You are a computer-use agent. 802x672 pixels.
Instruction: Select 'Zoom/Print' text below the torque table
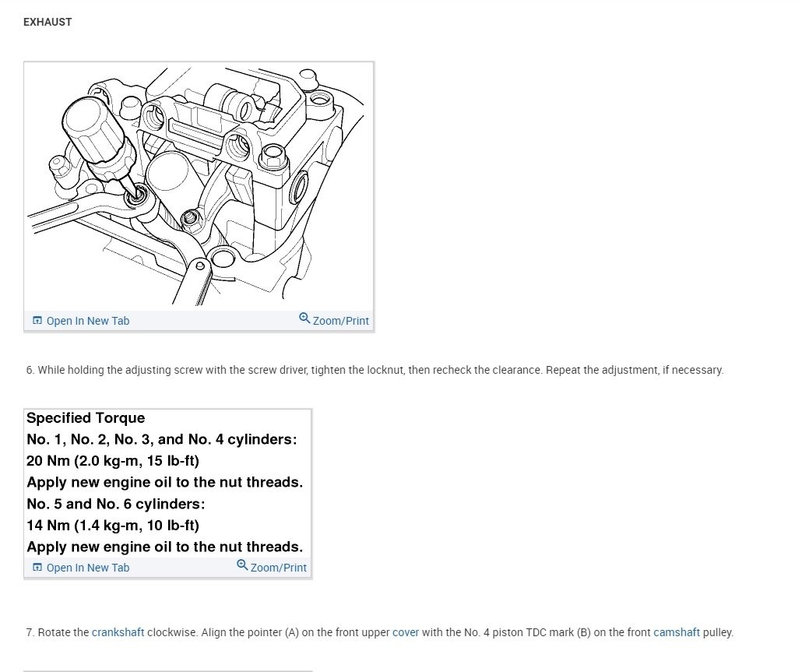point(278,567)
